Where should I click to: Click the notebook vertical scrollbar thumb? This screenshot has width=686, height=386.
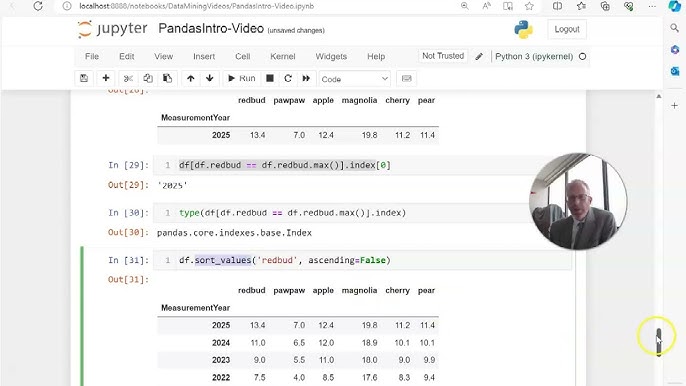pyautogui.click(x=658, y=341)
